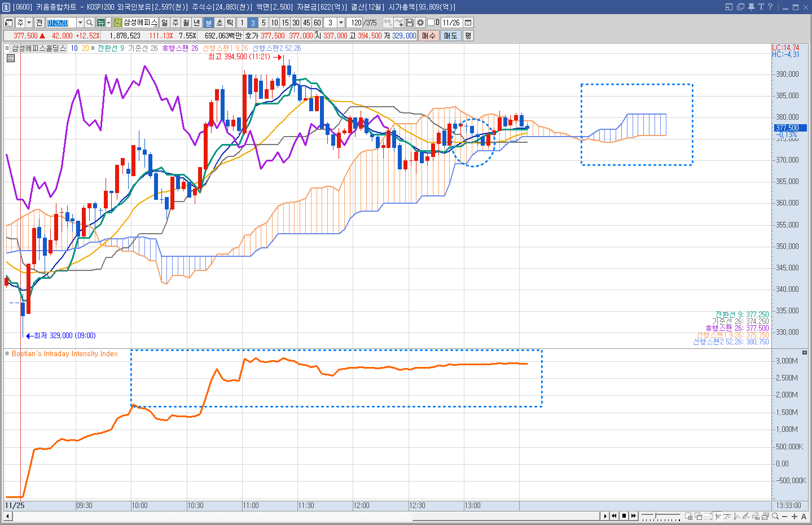Click the fast-forward button in bottom toolbar
This screenshot has width=812, height=525.
point(633,516)
